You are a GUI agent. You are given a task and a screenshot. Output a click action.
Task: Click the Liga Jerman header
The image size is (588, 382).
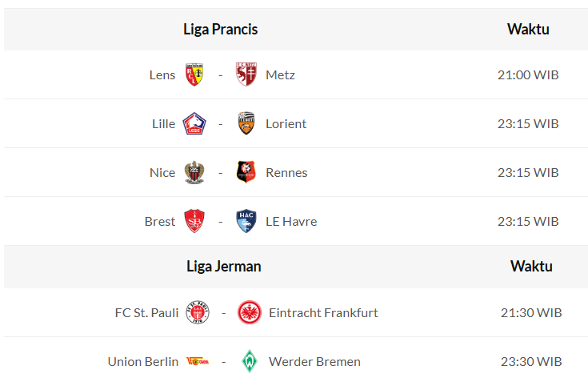[x=223, y=266]
